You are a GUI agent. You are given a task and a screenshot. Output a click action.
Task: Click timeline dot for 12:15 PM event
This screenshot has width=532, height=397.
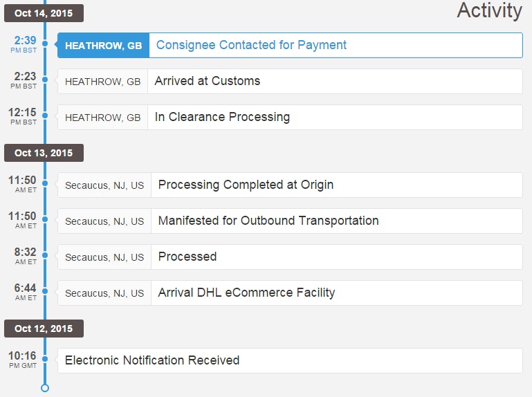pos(45,116)
